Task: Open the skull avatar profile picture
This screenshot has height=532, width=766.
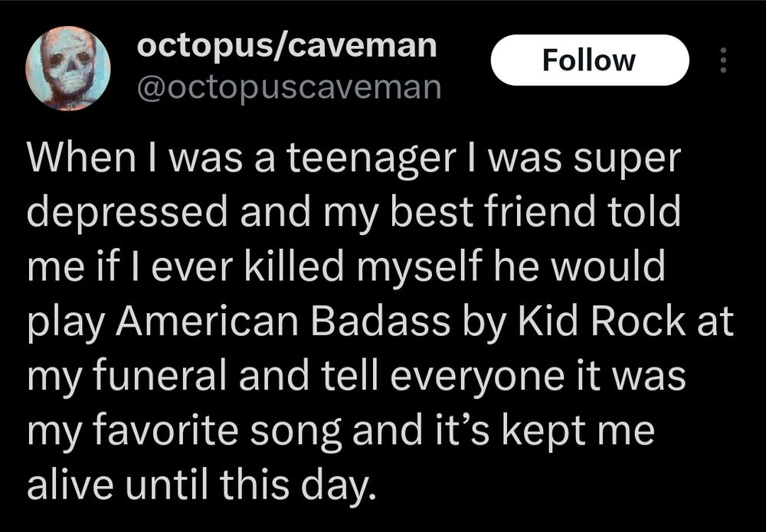Action: pyautogui.click(x=68, y=68)
